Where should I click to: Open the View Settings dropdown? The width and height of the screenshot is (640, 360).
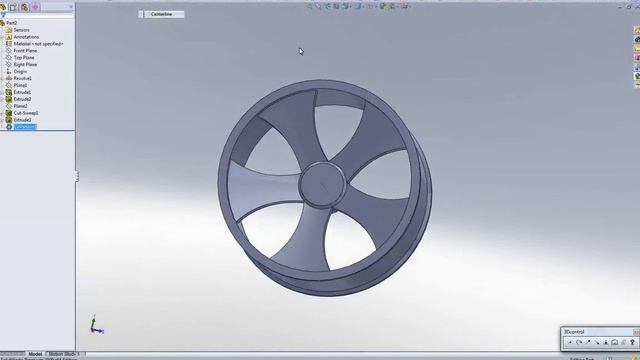411,7
